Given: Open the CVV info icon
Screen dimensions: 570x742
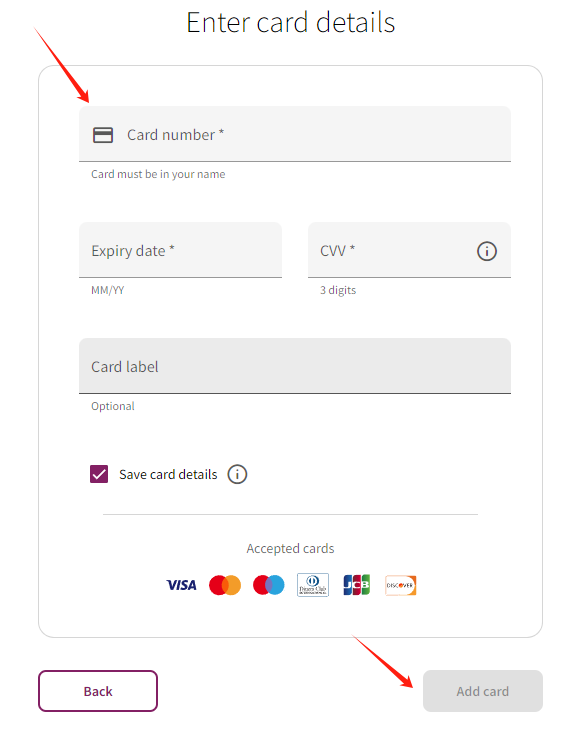Looking at the screenshot, I should pos(487,251).
